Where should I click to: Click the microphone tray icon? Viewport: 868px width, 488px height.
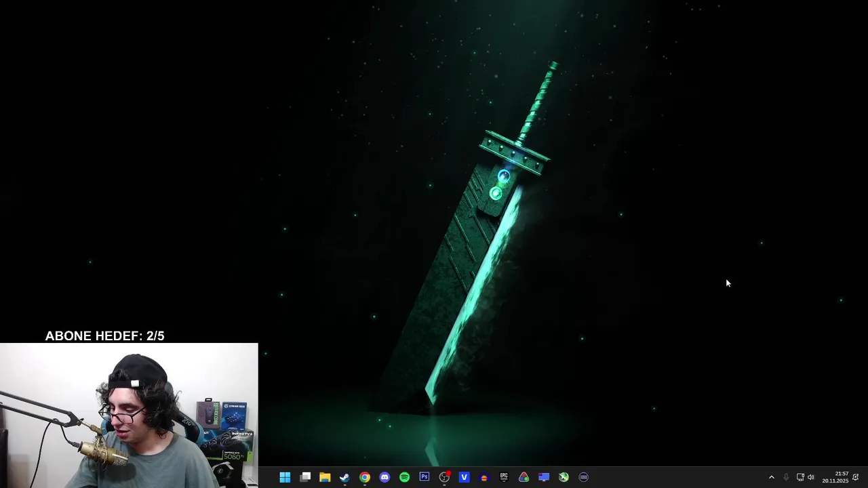tap(786, 477)
